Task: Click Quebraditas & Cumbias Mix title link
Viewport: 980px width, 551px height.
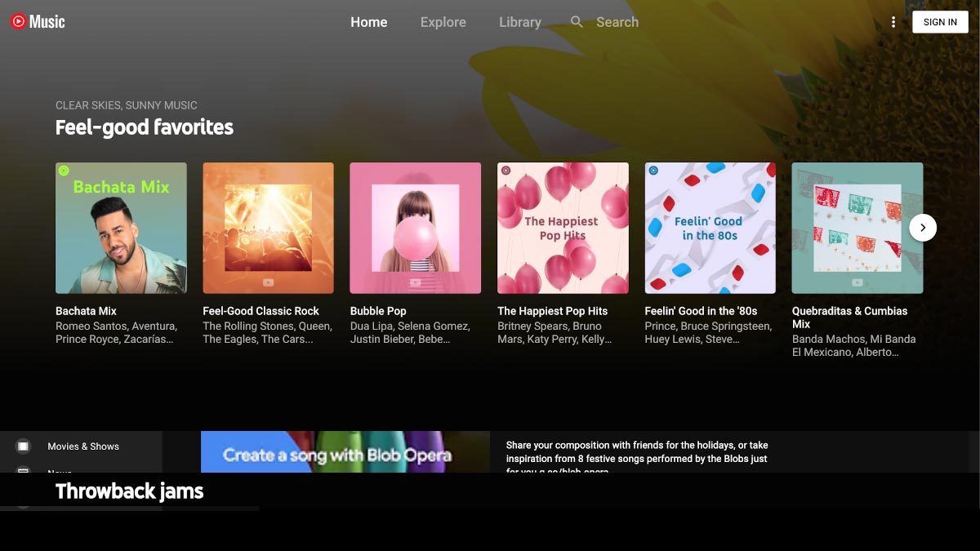Action: click(849, 318)
